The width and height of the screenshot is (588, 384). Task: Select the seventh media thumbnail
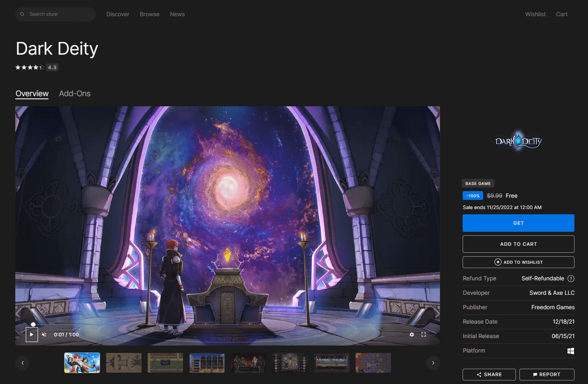coord(332,363)
